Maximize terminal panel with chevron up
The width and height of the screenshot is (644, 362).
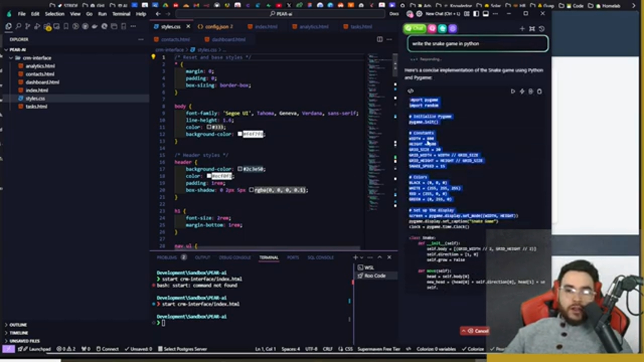380,257
